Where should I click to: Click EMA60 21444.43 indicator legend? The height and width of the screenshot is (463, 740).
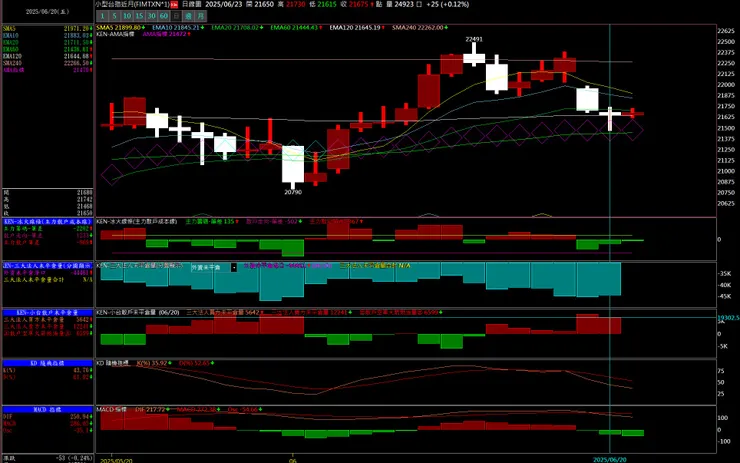tap(296, 28)
